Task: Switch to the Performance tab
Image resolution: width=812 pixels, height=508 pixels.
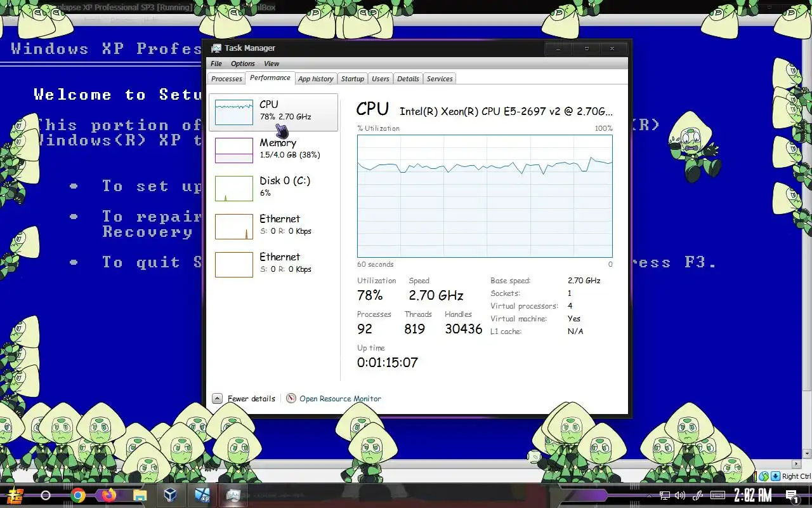Action: 270,77
